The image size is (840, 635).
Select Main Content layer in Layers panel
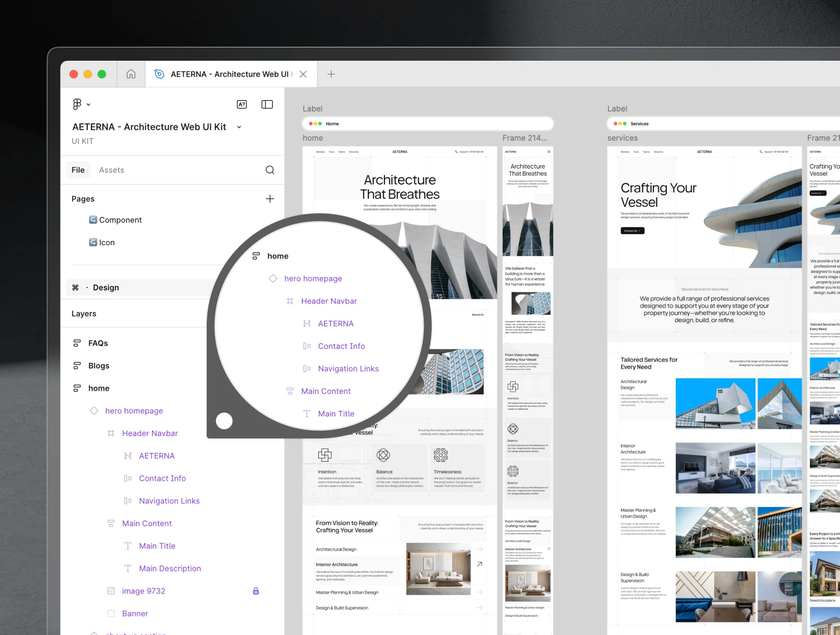[x=147, y=523]
